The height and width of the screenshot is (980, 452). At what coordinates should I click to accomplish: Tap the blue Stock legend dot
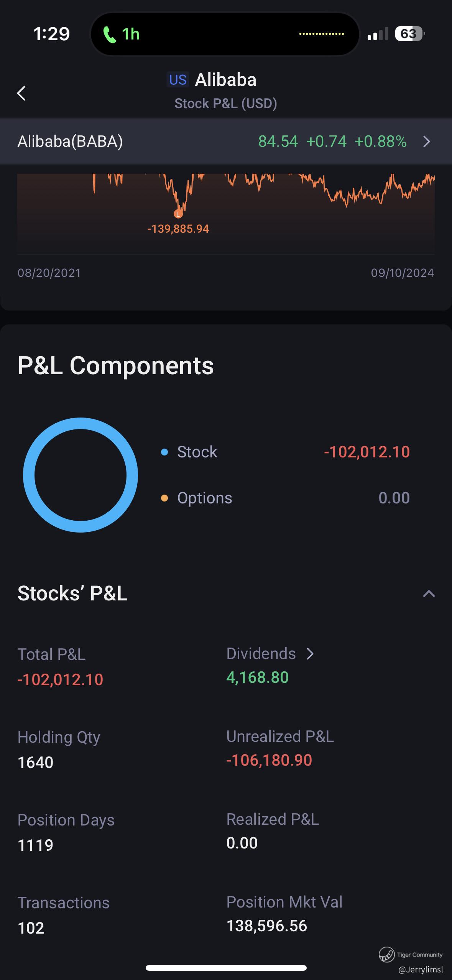(x=164, y=452)
